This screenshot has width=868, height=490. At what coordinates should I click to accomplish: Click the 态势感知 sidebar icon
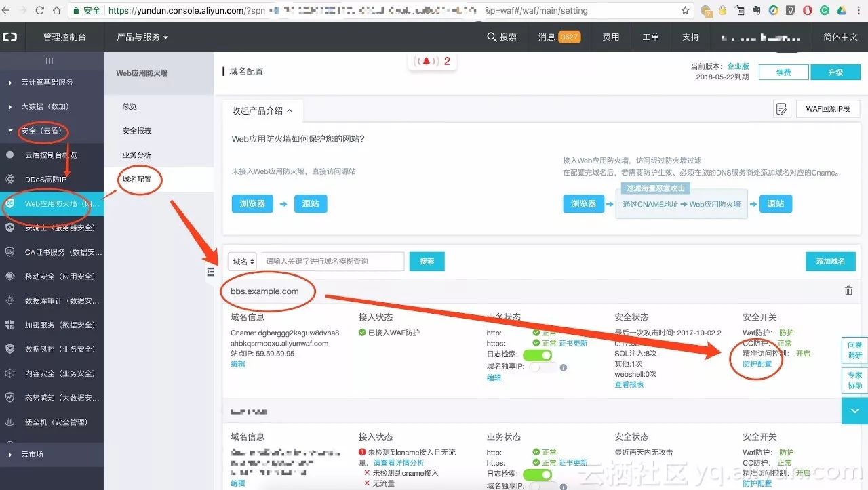tap(9, 398)
